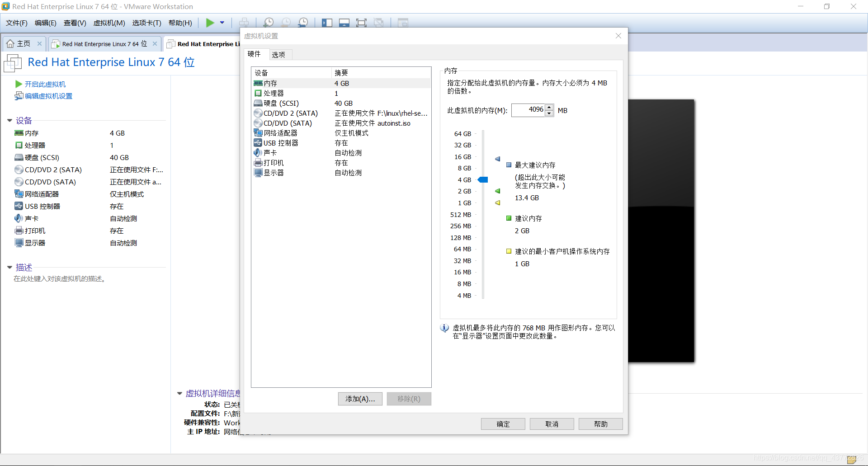This screenshot has width=868, height=466.
Task: Click the memory size input field
Action: click(528, 110)
